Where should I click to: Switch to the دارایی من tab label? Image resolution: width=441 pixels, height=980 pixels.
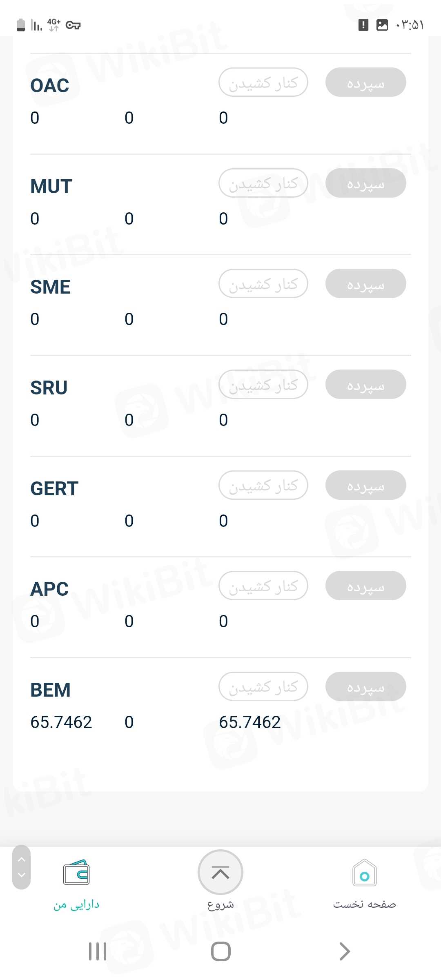76,905
